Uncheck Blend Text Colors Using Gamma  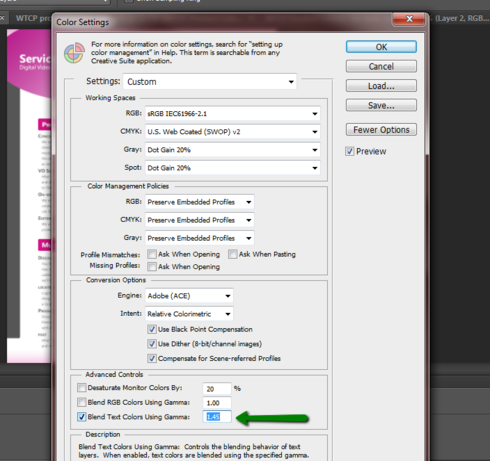click(x=81, y=417)
